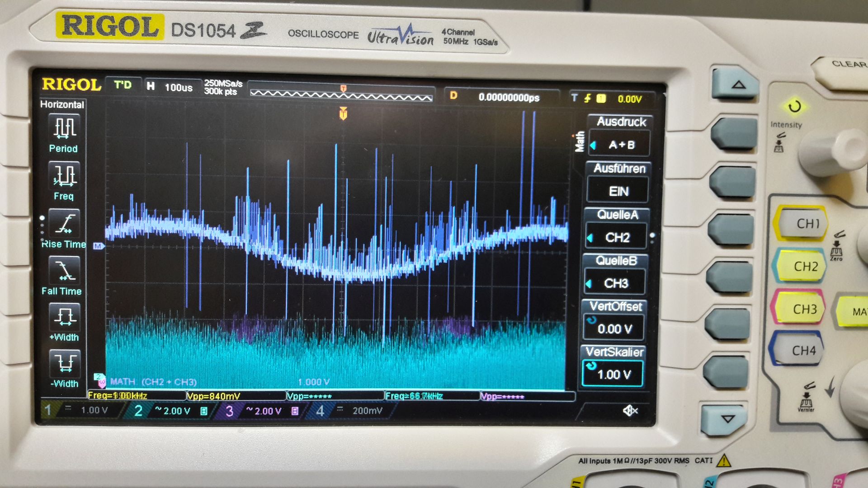Click the partially visible MATH button
Image resolution: width=868 pixels, height=488 pixels.
coord(852,311)
